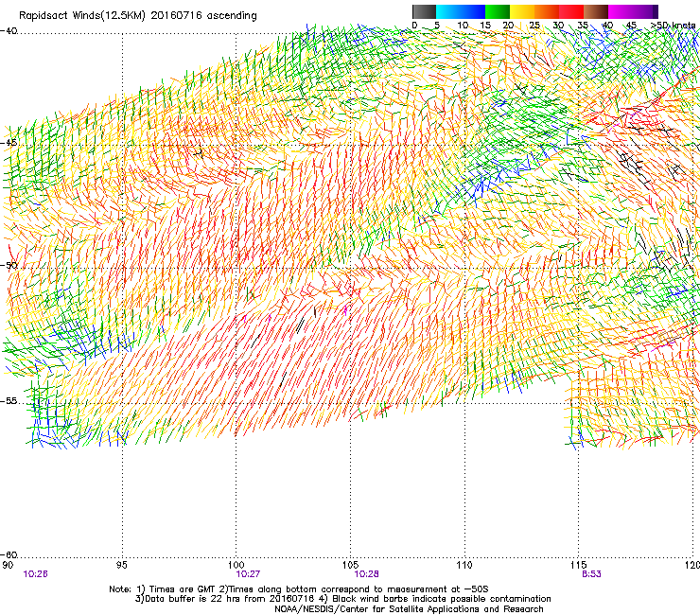Click the -55 latitude axis label
Image resolution: width=700 pixels, height=615 pixels.
[9, 401]
